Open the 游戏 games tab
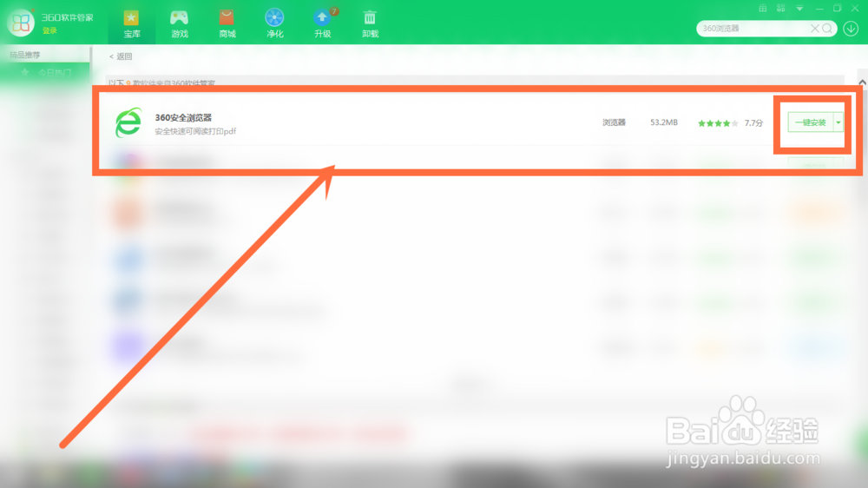Screen dimensions: 868x488 click(180, 23)
